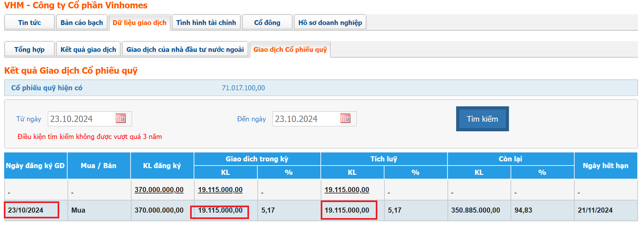The height and width of the screenshot is (236, 644).
Task: Open the Tin tức tab
Action: [x=29, y=22]
